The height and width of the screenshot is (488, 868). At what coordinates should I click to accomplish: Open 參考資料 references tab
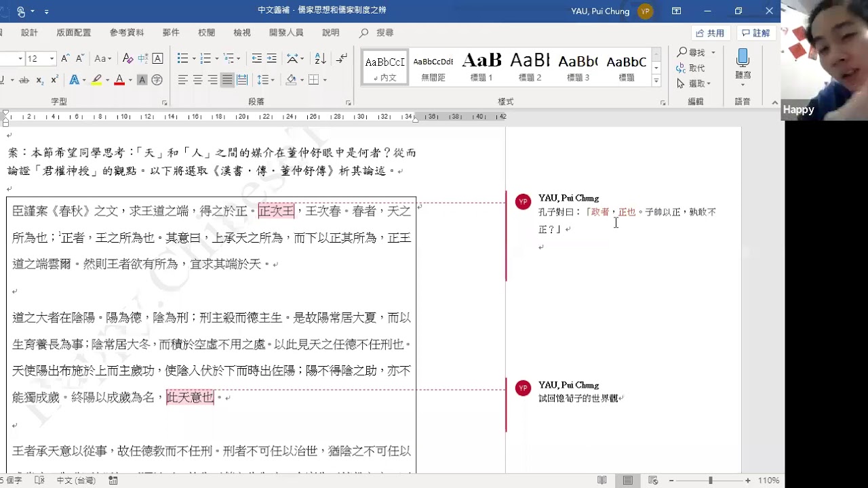click(x=127, y=33)
